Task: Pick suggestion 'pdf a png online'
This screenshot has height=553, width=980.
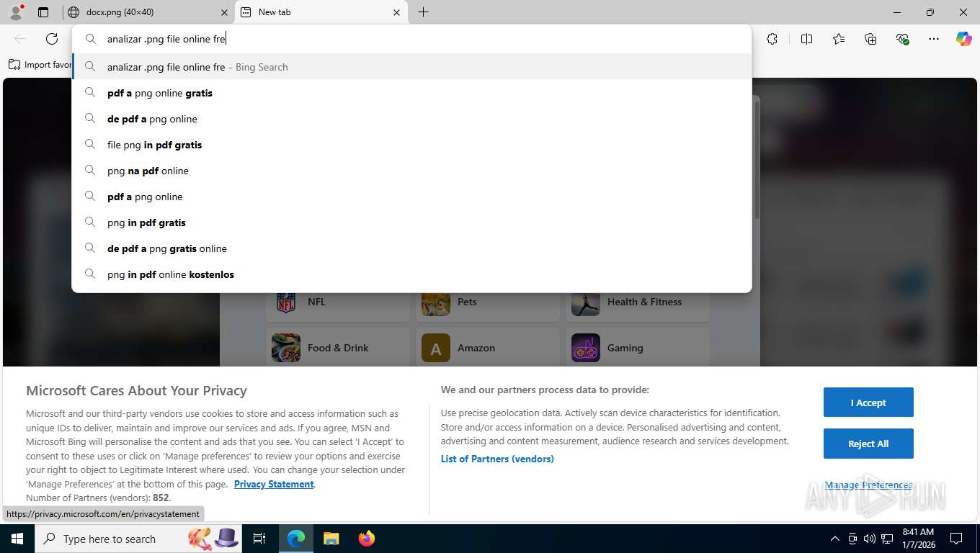Action: (412, 197)
